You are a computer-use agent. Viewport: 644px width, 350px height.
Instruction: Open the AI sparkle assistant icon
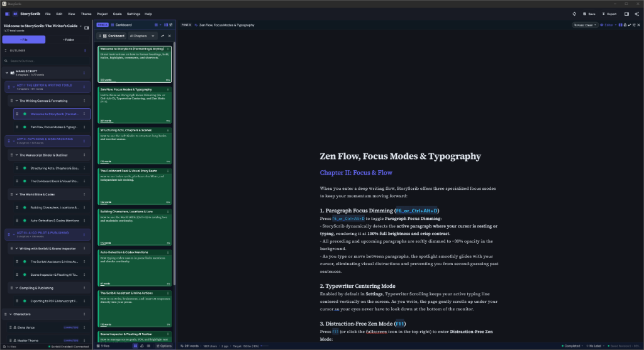point(636,14)
